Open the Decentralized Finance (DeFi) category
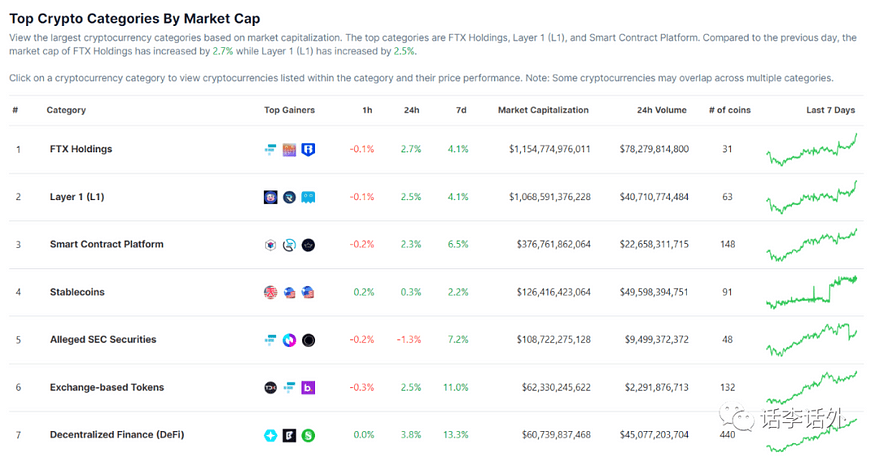Screen dimensions: 875x457 [x=117, y=435]
